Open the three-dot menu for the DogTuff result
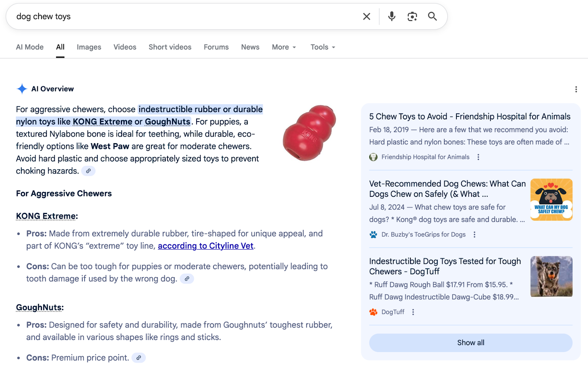The height and width of the screenshot is (369, 588). point(413,311)
